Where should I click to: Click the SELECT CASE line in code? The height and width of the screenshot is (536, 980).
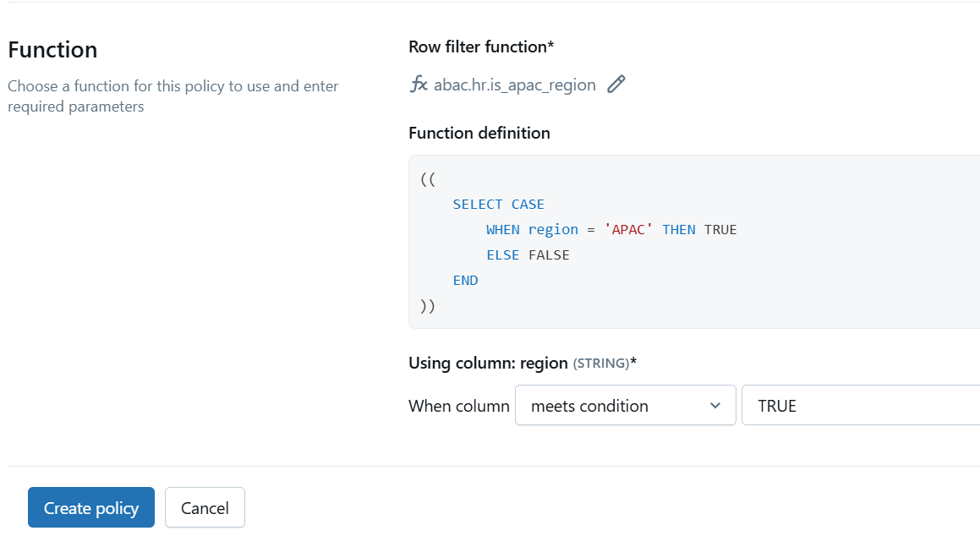coord(498,205)
